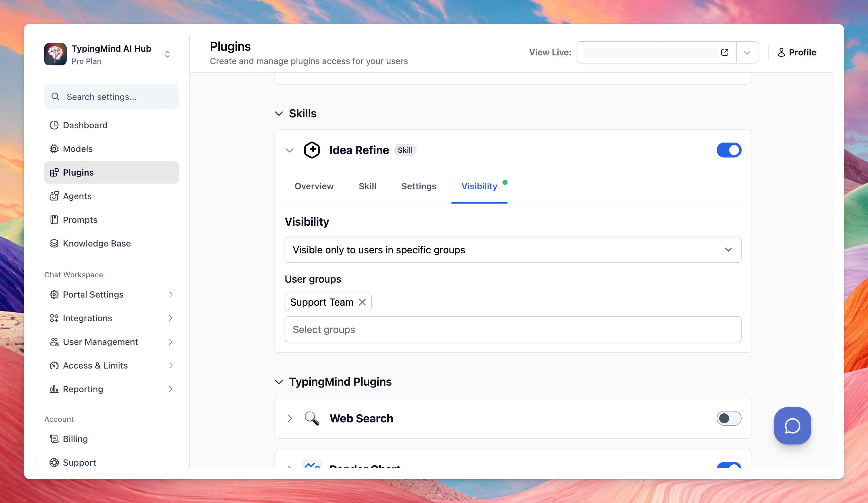Open the Billing page
Image resolution: width=868 pixels, height=503 pixels.
(111, 439)
